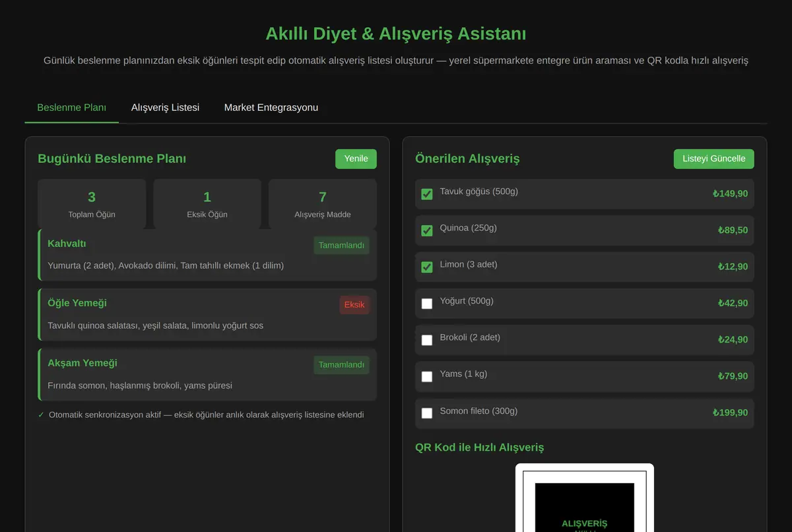Click the Yenile button
Image resolution: width=792 pixels, height=532 pixels.
[356, 158]
